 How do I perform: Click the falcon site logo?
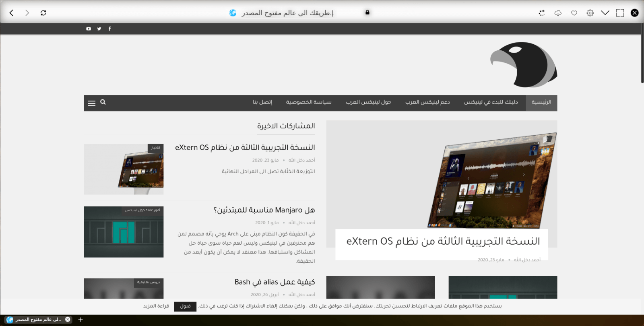(x=523, y=64)
